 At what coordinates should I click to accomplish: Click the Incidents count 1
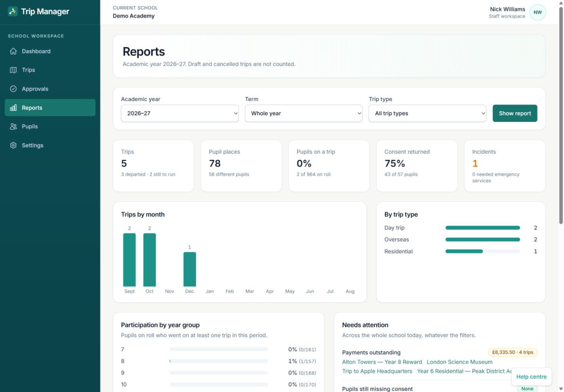(475, 164)
